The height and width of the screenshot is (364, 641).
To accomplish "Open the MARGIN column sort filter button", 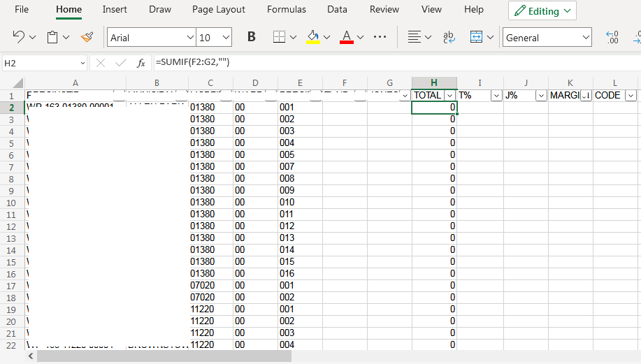I will [586, 96].
